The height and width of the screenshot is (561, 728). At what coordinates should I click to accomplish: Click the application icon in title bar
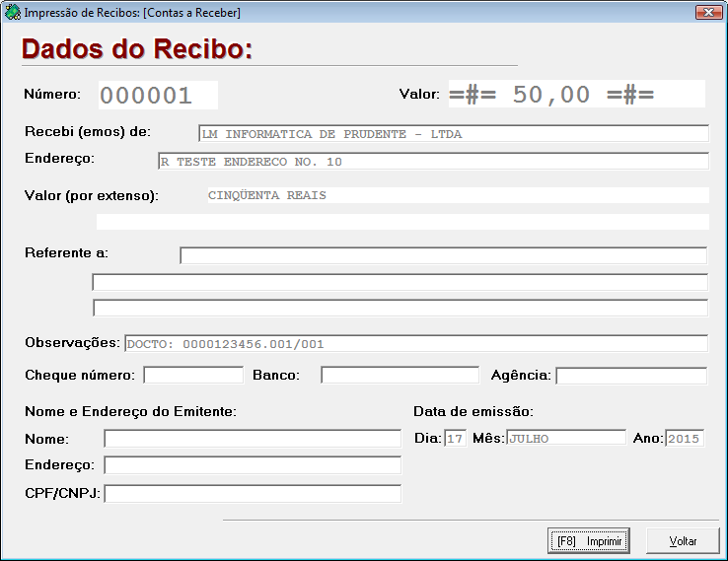[x=13, y=13]
